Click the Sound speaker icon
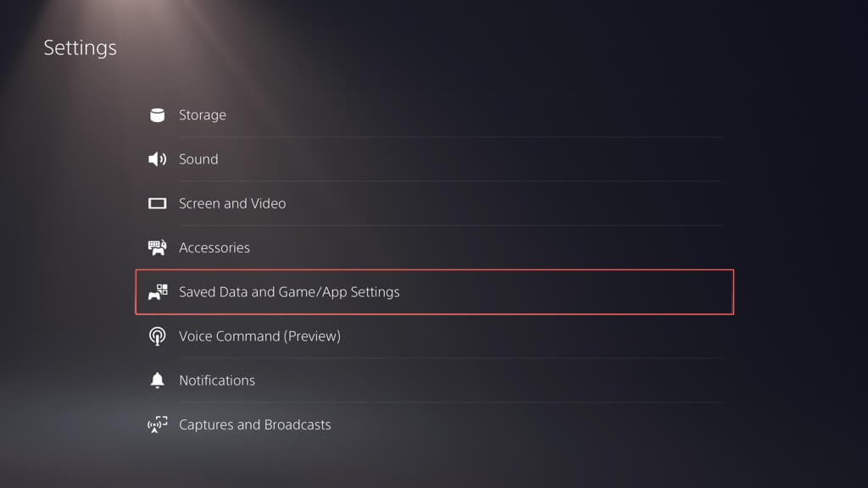 click(157, 159)
